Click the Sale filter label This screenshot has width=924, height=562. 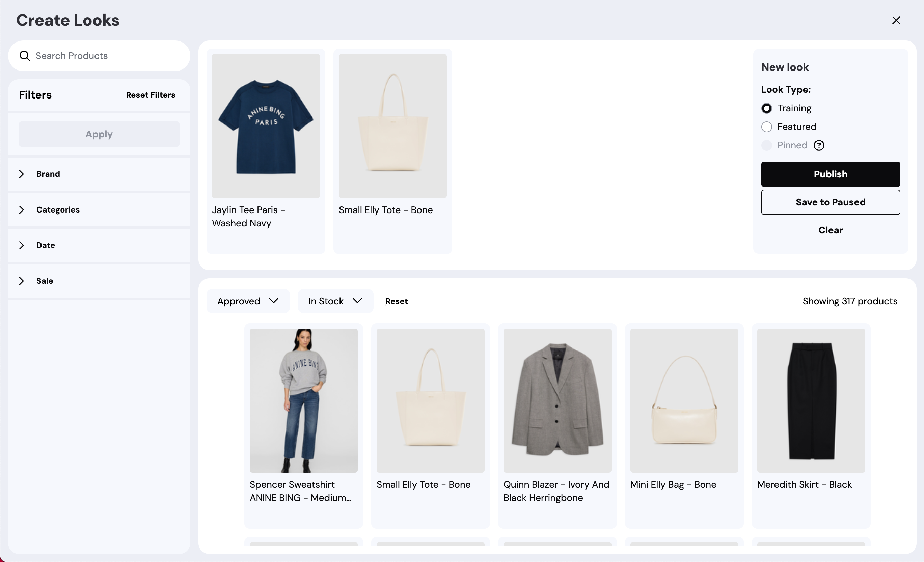tap(45, 281)
